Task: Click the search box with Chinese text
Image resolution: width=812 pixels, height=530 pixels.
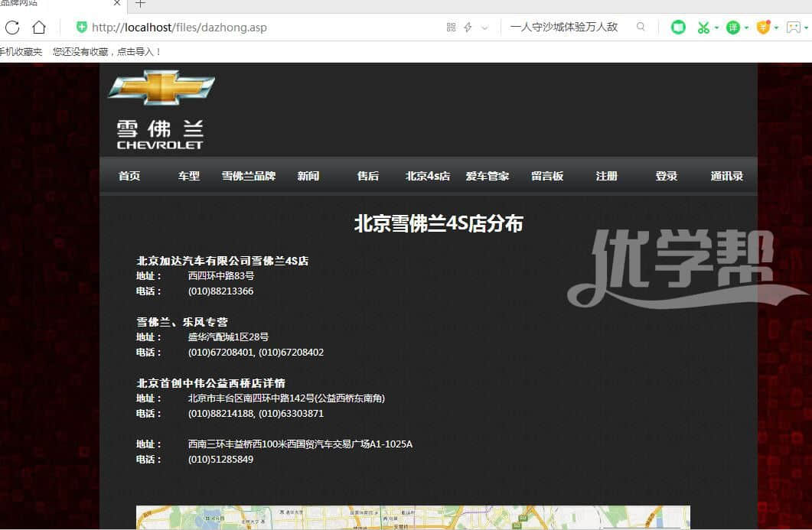Action: 566,27
